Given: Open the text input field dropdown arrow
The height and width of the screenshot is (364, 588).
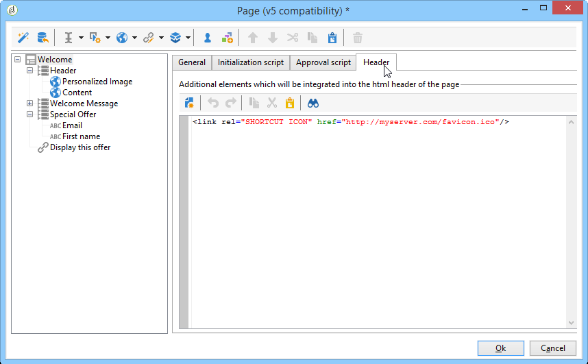Looking at the screenshot, I should point(81,38).
